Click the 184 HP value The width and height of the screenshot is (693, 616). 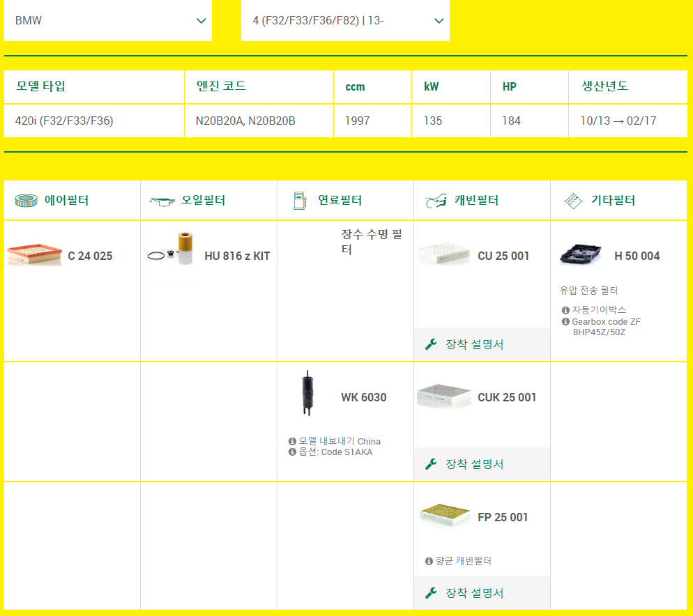511,121
